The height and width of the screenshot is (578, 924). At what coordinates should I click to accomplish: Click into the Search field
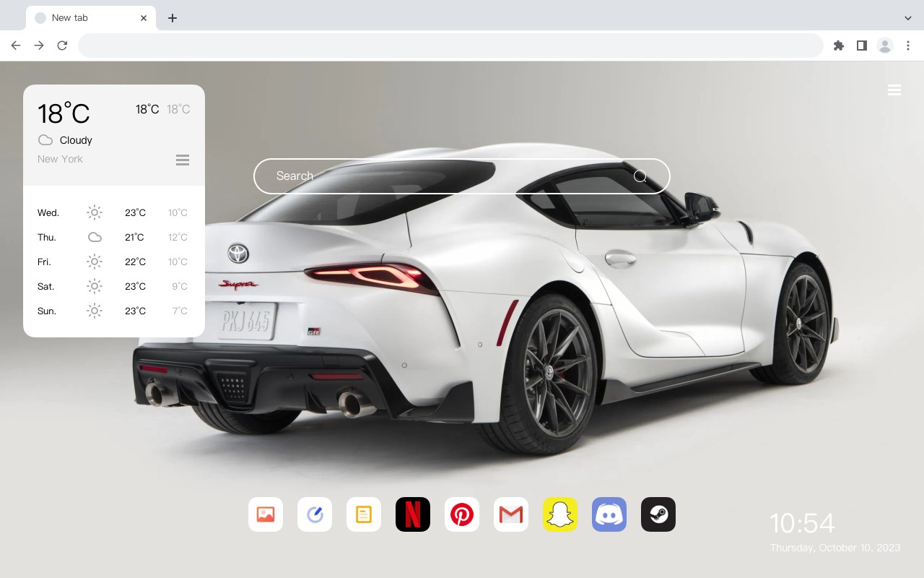tap(462, 176)
